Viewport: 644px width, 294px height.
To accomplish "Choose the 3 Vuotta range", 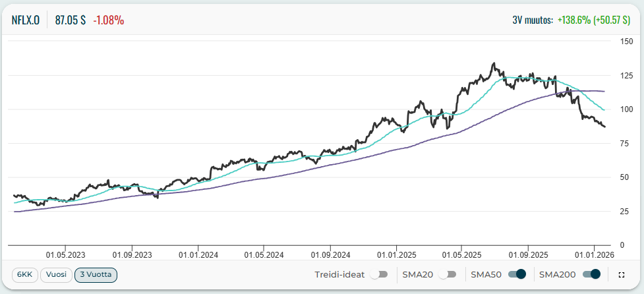I will pyautogui.click(x=96, y=274).
